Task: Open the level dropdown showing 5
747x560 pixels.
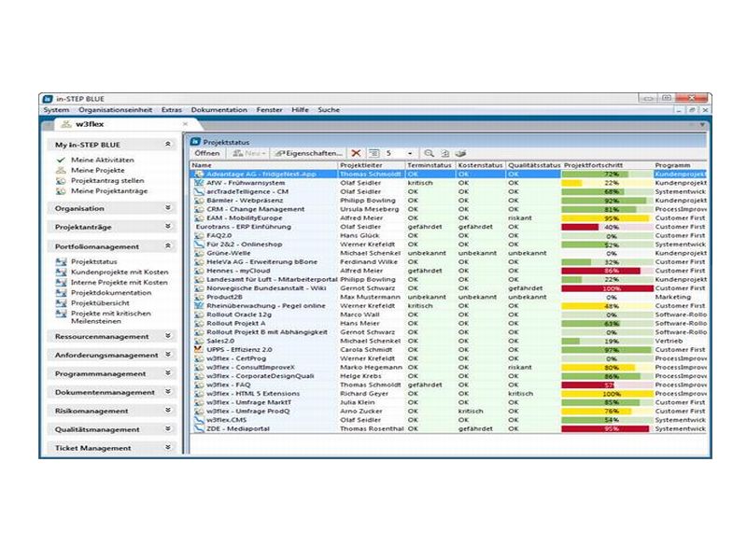Action: (x=410, y=153)
